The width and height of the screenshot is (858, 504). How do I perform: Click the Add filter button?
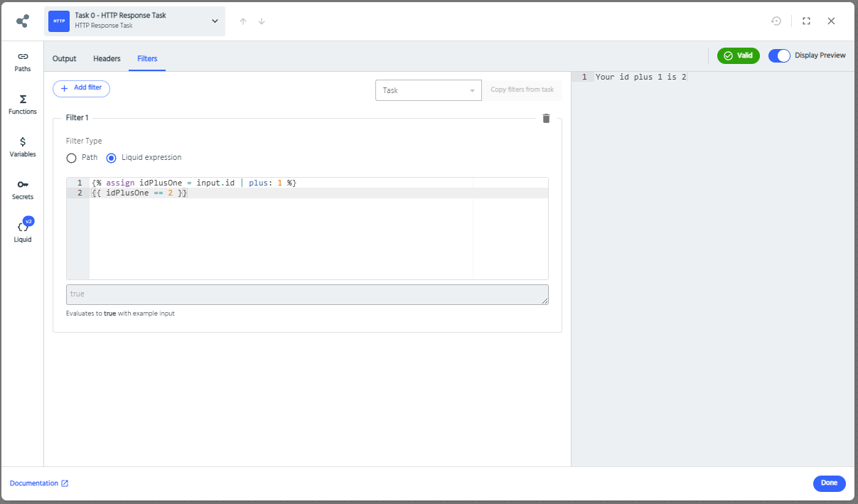pyautogui.click(x=81, y=88)
